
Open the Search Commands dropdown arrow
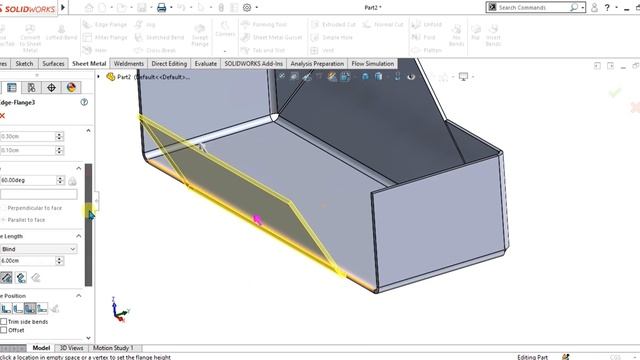(583, 7)
